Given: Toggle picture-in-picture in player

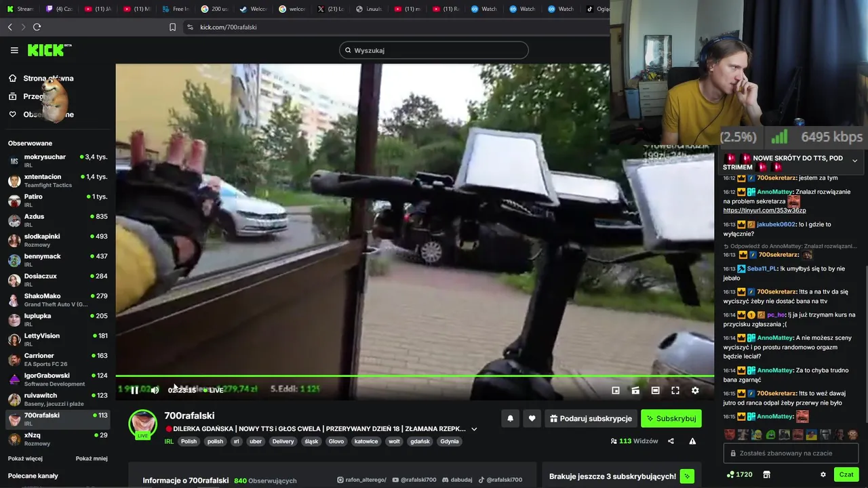Looking at the screenshot, I should pyautogui.click(x=616, y=390).
